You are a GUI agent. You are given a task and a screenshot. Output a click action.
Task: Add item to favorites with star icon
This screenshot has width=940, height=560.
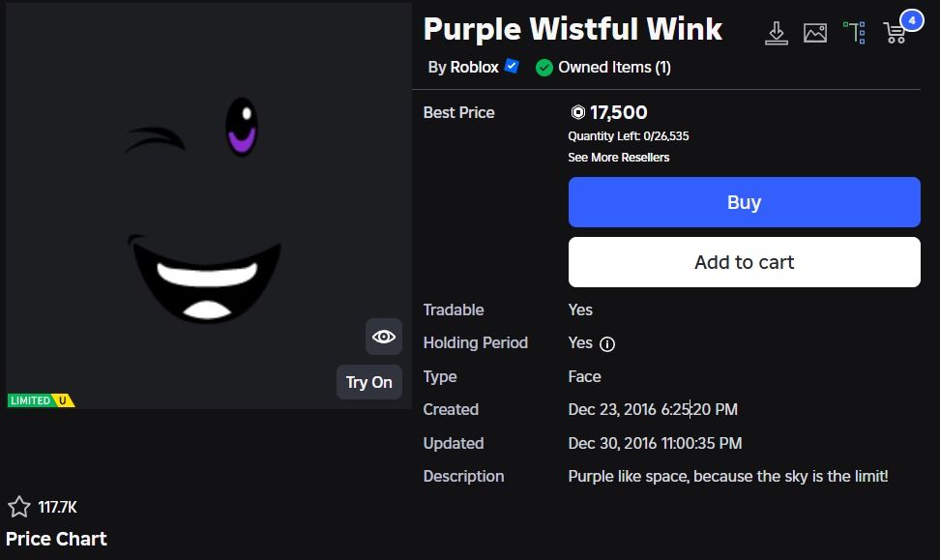[x=19, y=507]
